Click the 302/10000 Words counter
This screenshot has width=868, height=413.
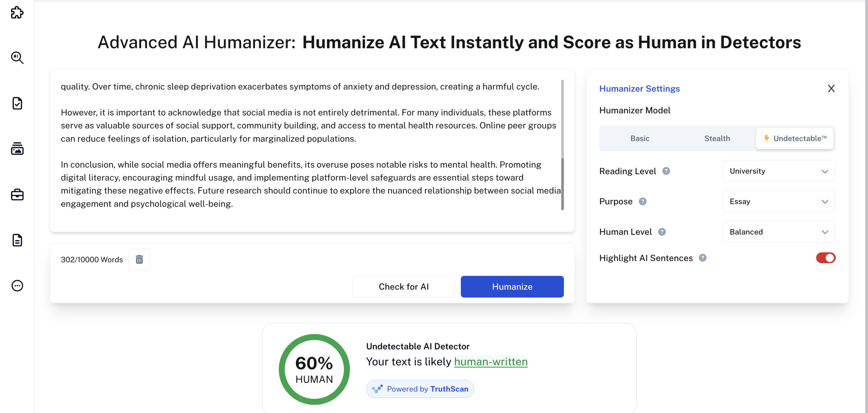pos(92,259)
